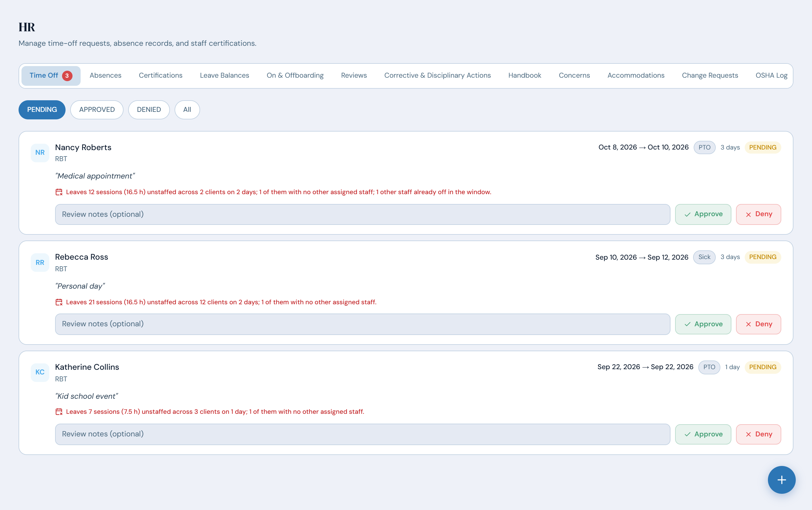The image size is (812, 510).
Task: Click calendar warning icon on Nancy Roberts card
Action: coord(59,192)
